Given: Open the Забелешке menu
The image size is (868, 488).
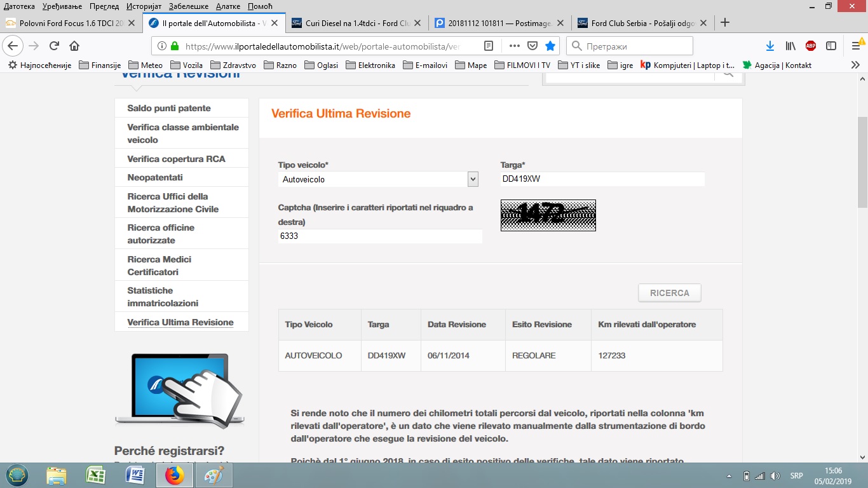Looking at the screenshot, I should click(x=189, y=6).
